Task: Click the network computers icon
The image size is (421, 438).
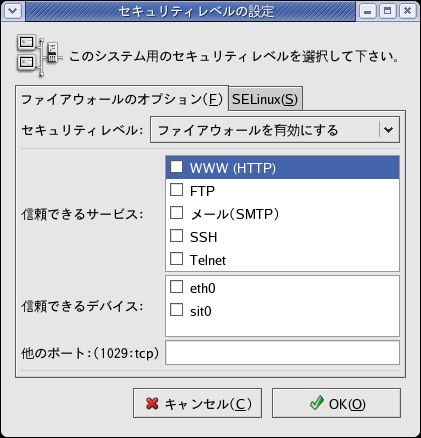Action: [39, 56]
